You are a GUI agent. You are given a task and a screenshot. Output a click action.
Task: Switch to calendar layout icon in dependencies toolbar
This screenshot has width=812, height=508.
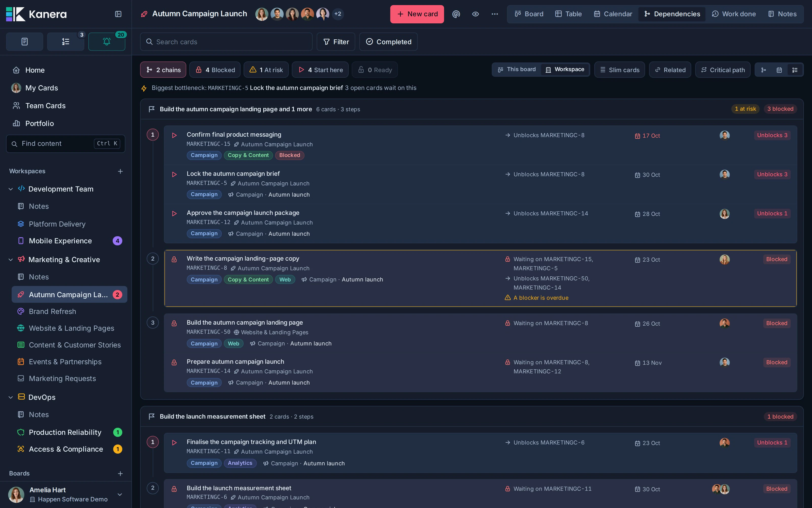[x=779, y=70]
